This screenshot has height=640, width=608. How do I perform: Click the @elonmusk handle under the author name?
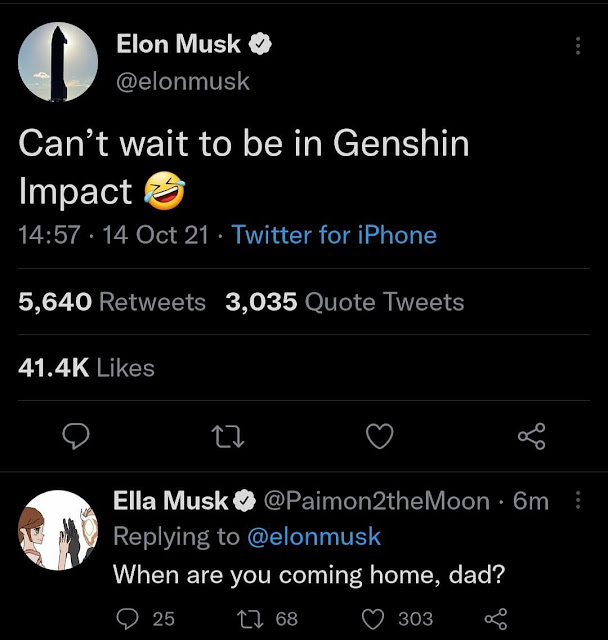[x=184, y=81]
